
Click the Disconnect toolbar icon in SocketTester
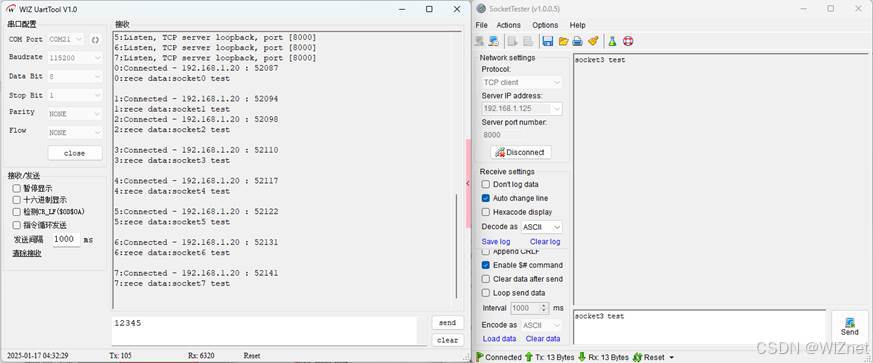[493, 41]
